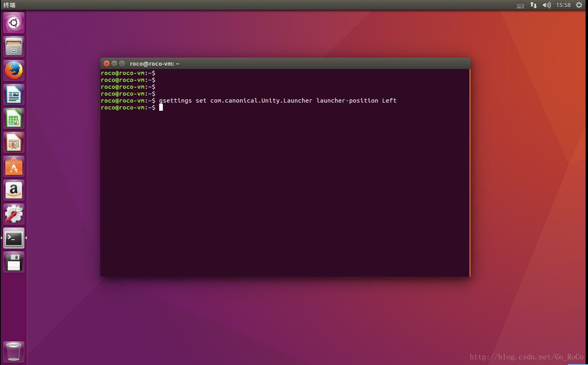This screenshot has height=365, width=588.
Task: Open the floppy disk drive icon
Action: pyautogui.click(x=14, y=262)
